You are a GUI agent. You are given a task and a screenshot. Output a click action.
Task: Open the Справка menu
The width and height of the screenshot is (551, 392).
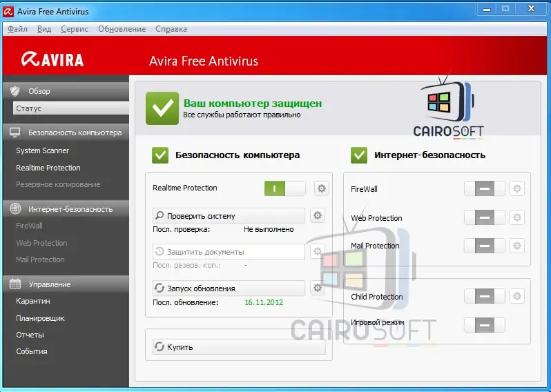171,29
